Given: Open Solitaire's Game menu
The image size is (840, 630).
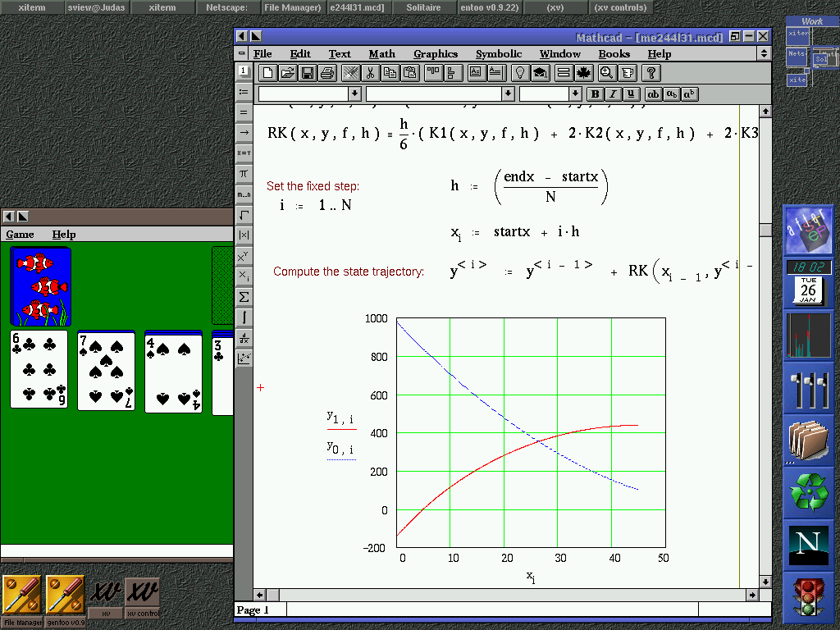Looking at the screenshot, I should point(20,235).
